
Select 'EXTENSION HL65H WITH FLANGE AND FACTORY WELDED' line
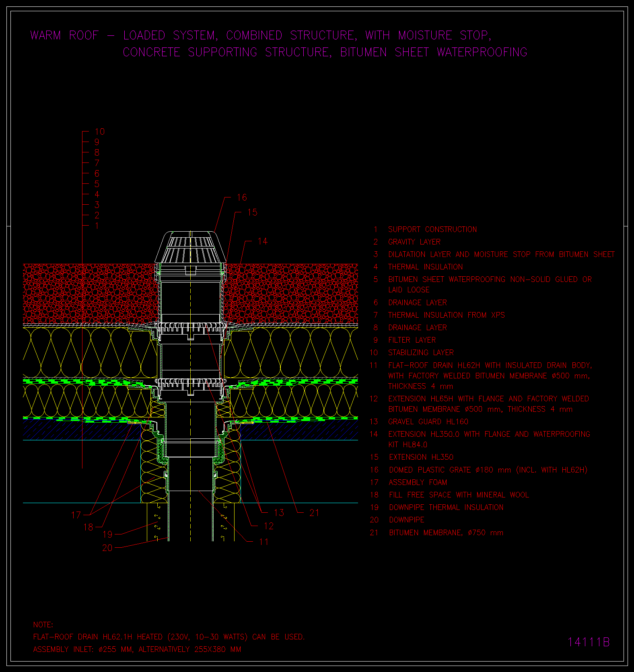click(x=489, y=399)
